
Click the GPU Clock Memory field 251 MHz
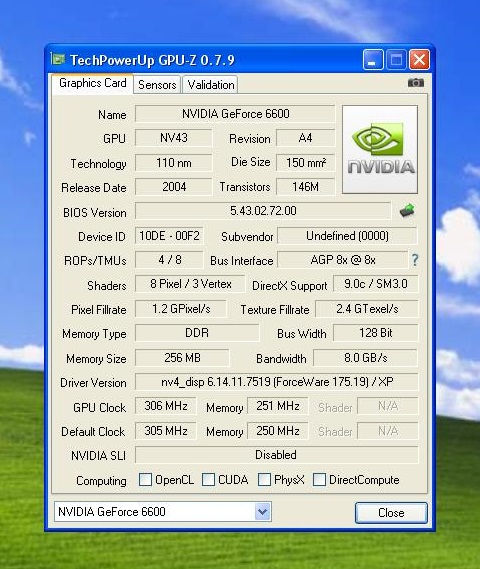[x=278, y=406]
